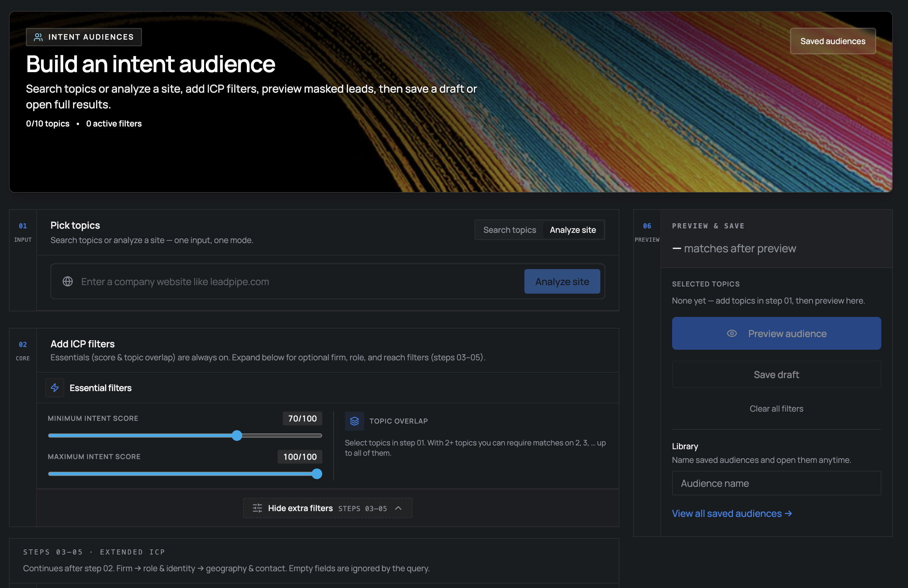Click the arrow icon after View all saved audiences
This screenshot has height=588, width=908.
[x=788, y=513]
